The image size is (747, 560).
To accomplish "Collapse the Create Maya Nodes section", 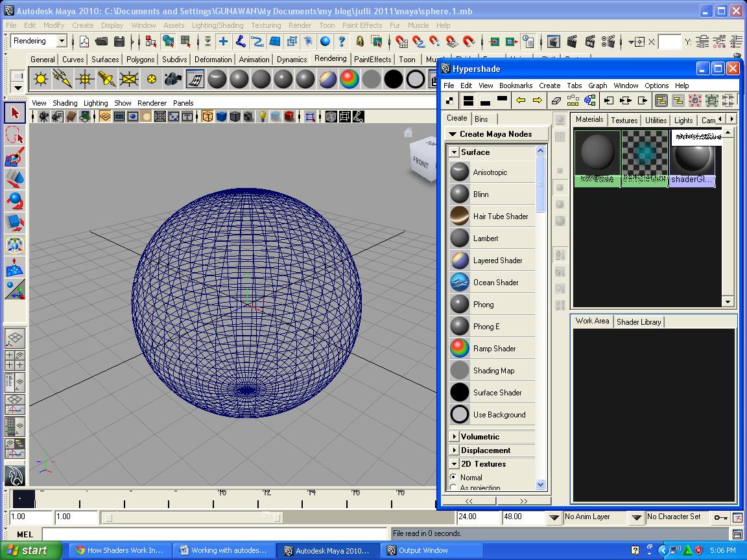I will coord(453,134).
